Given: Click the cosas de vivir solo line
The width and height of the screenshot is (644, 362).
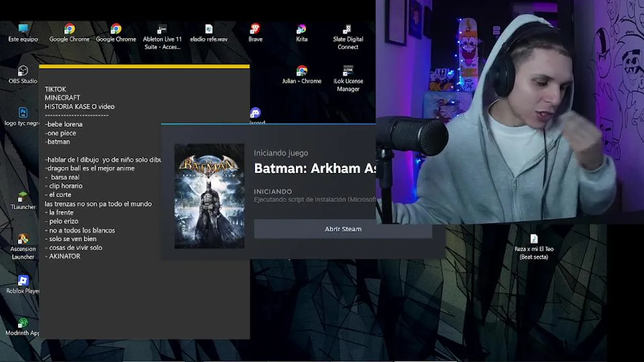Looking at the screenshot, I should (x=73, y=247).
